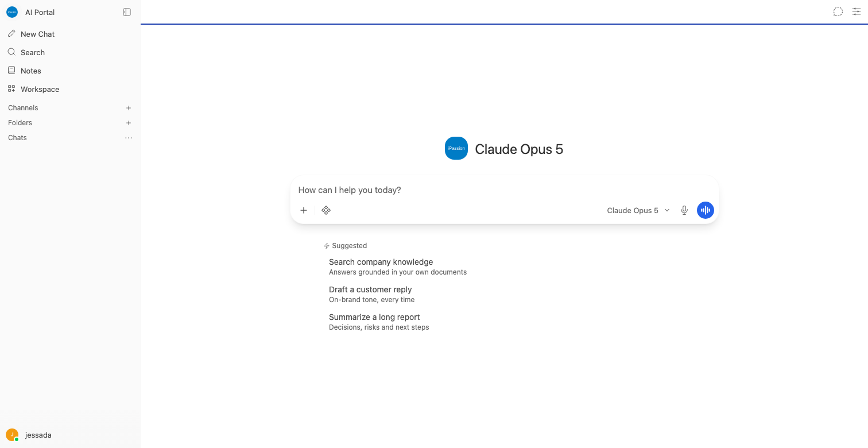Click the Workspace grid icon
Viewport: 868px width, 448px height.
coord(11,89)
